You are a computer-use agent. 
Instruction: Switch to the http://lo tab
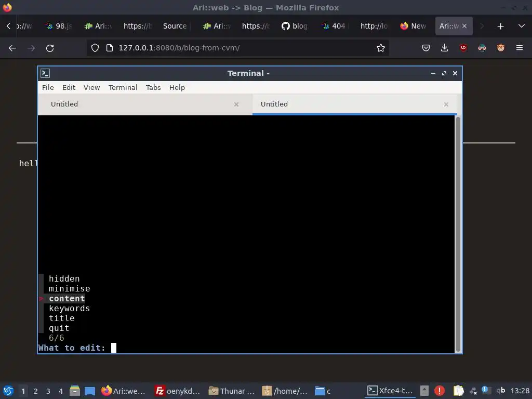(374, 26)
